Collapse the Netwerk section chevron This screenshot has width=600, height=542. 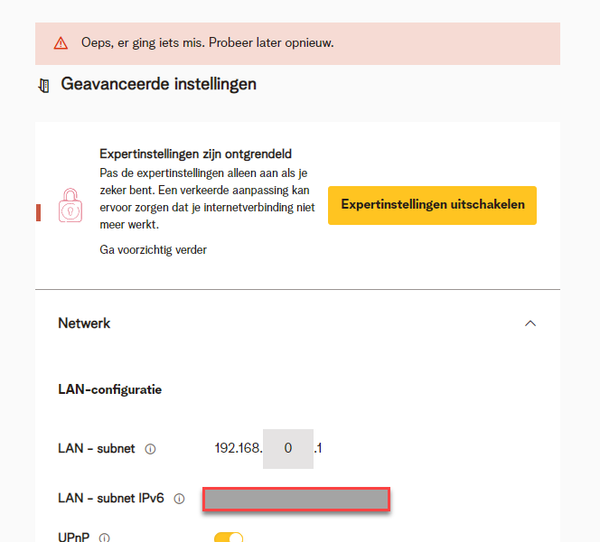pos(530,324)
